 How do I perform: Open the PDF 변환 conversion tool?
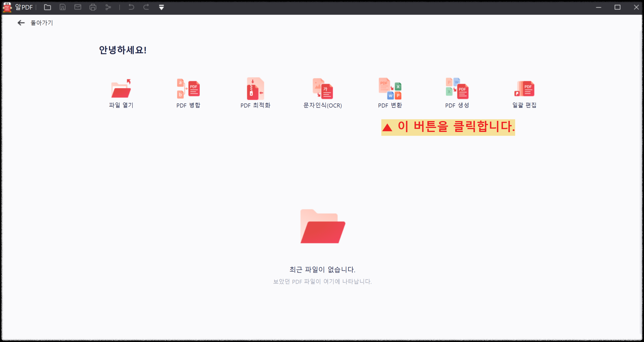point(390,92)
